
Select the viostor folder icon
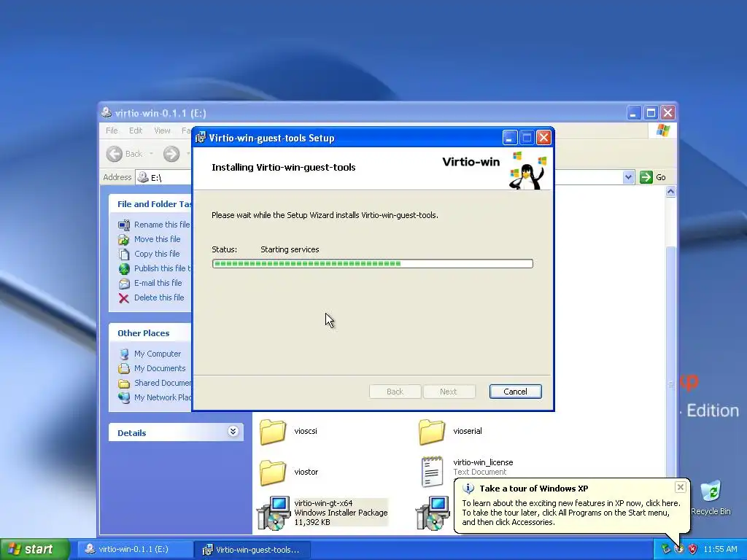[x=273, y=472]
